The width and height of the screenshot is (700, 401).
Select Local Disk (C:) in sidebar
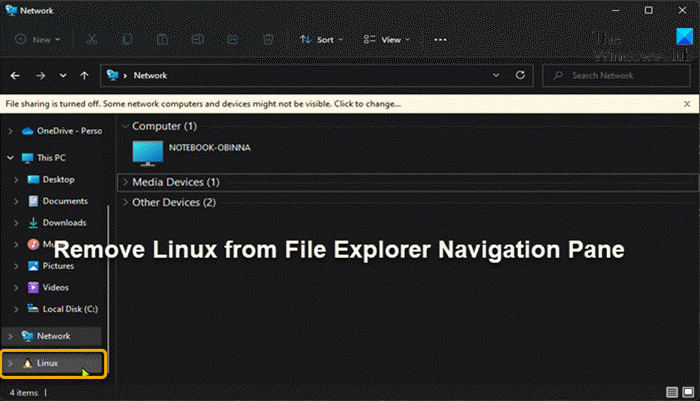(x=68, y=308)
